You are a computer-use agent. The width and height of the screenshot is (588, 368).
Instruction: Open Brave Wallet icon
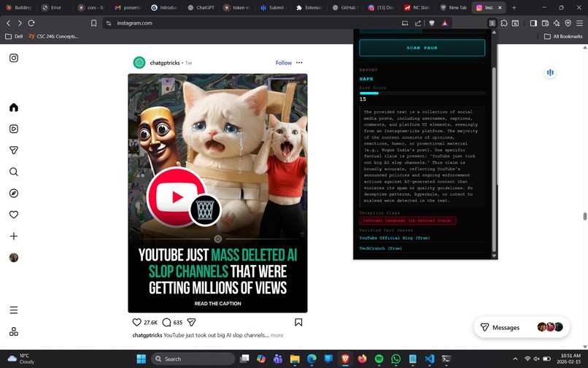(545, 23)
